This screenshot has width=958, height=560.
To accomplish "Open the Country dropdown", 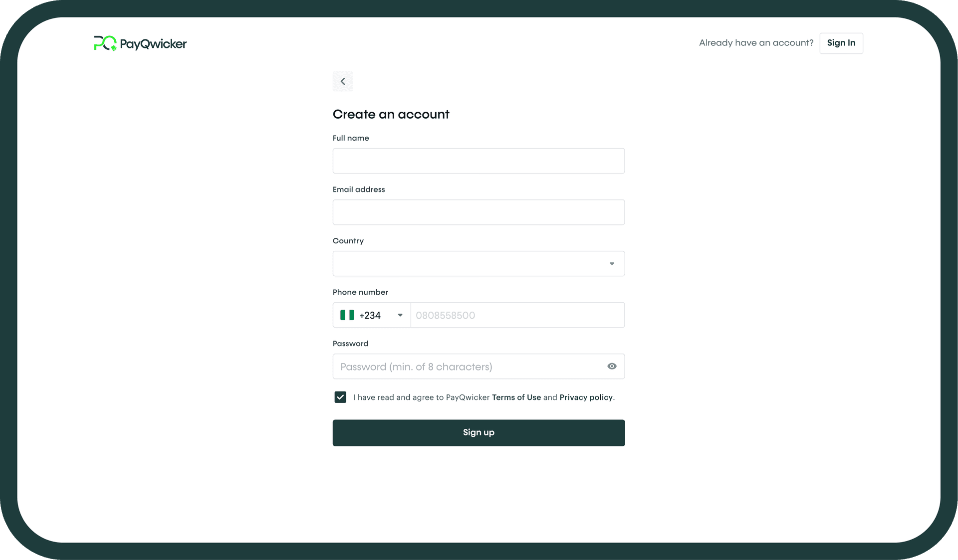I will pos(479,264).
